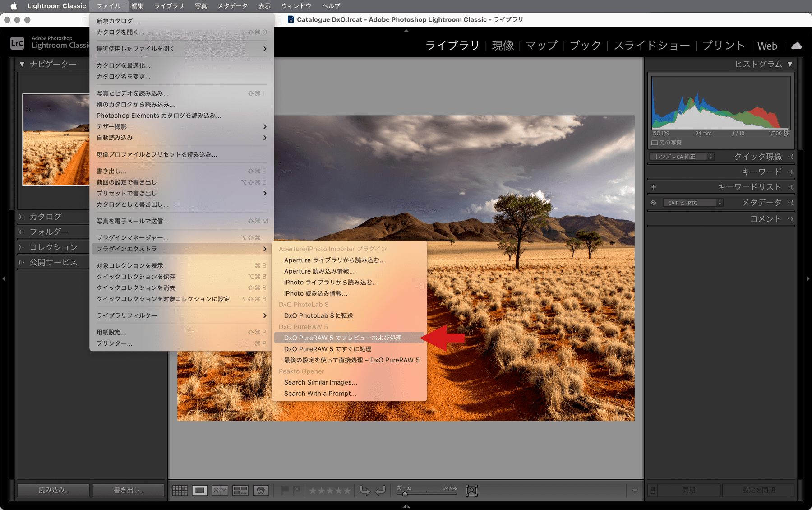Collapse the ヒストグラム panel

(790, 65)
